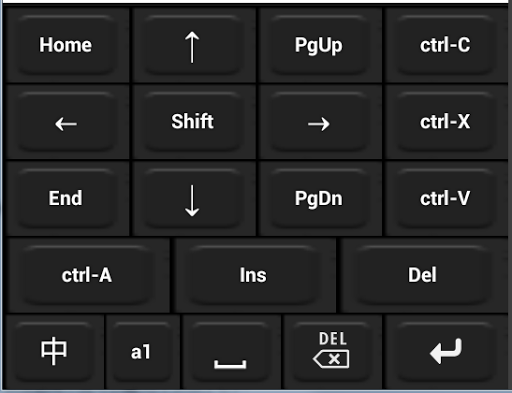Select all with ctrl-A key
512x393 pixels.
click(x=87, y=275)
